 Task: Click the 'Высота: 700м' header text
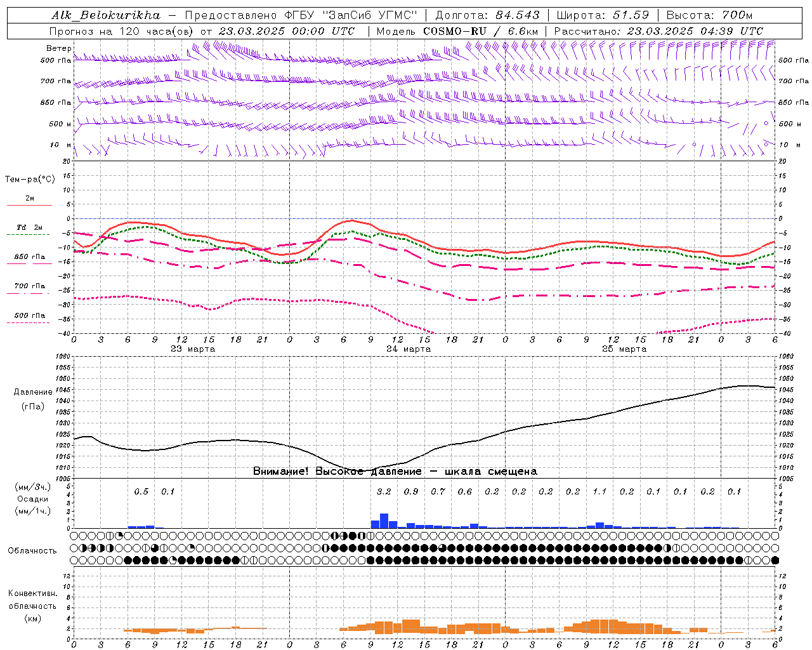tap(709, 15)
